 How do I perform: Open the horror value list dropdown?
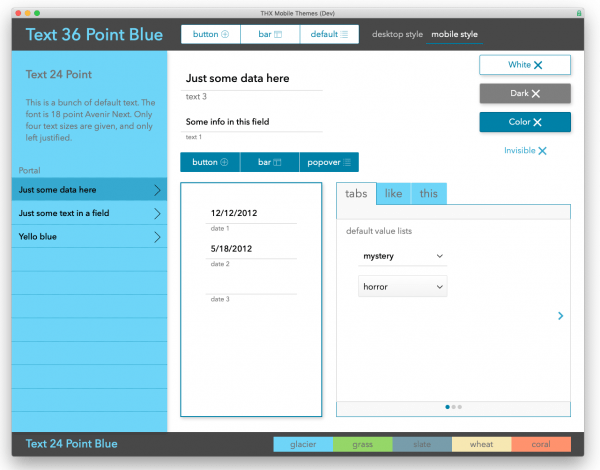403,287
